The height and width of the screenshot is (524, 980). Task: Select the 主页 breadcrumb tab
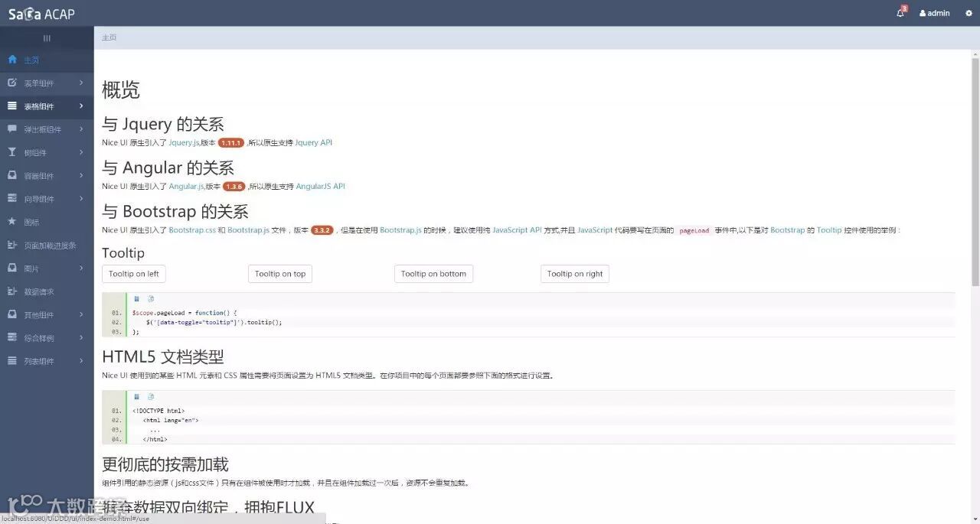109,37
